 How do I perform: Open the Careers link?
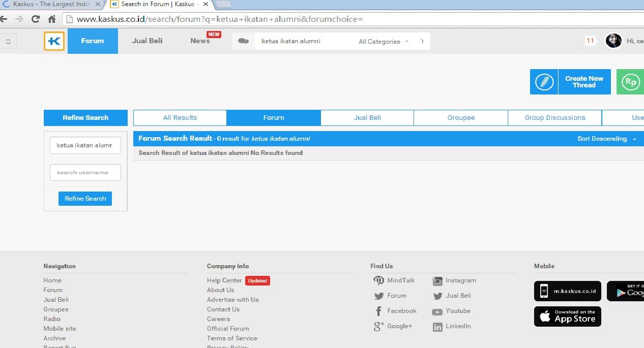pyautogui.click(x=218, y=319)
